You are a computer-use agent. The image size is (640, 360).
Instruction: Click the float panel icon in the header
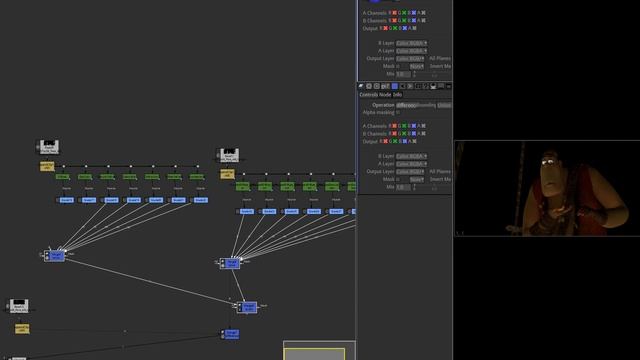tap(441, 86)
